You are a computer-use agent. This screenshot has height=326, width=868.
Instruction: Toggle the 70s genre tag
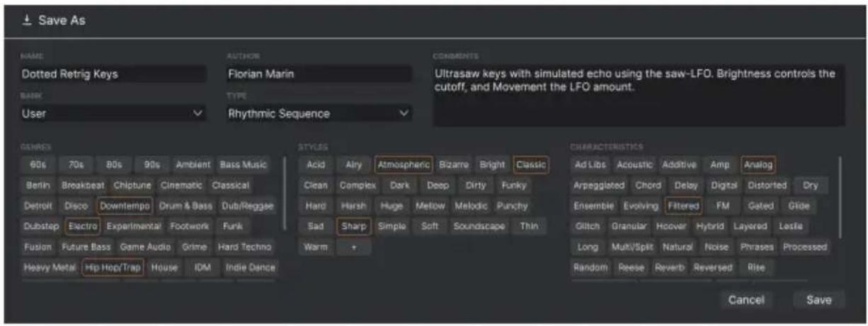pyautogui.click(x=76, y=164)
